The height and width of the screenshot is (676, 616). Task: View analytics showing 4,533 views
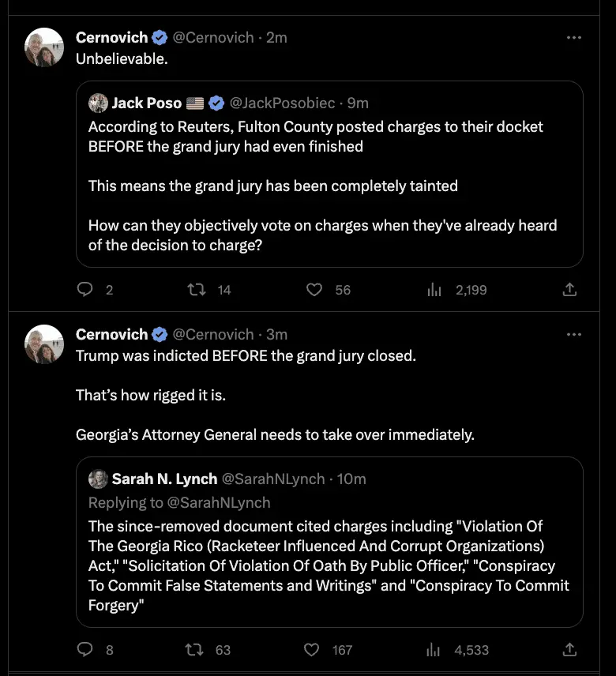point(434,650)
